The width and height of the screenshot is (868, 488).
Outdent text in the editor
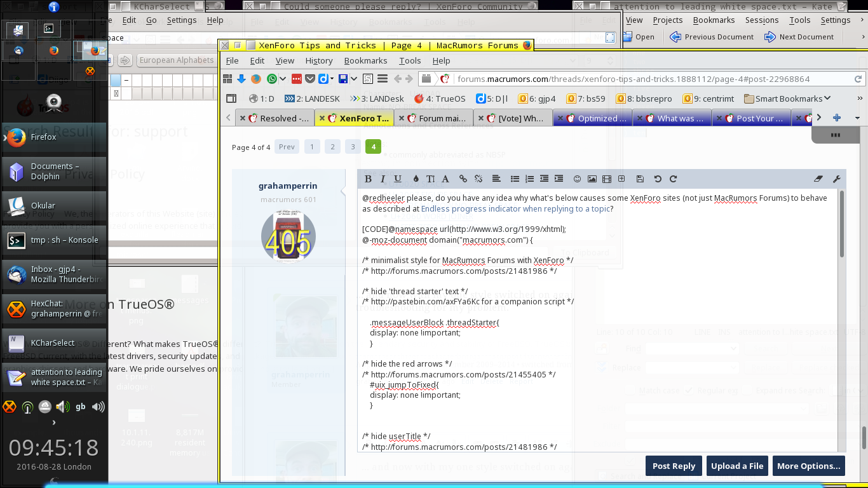point(545,179)
